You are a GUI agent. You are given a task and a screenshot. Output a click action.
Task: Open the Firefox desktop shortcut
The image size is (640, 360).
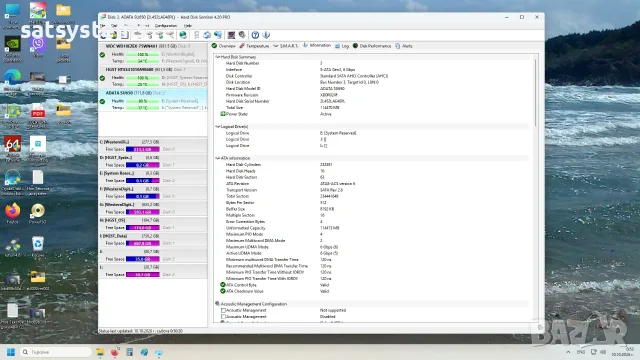pyautogui.click(x=13, y=213)
